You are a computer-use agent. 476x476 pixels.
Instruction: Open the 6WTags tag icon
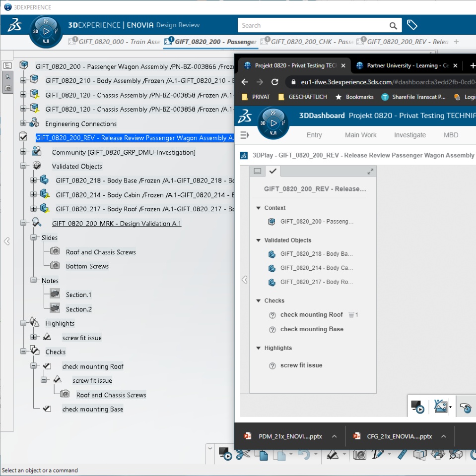pos(412,25)
